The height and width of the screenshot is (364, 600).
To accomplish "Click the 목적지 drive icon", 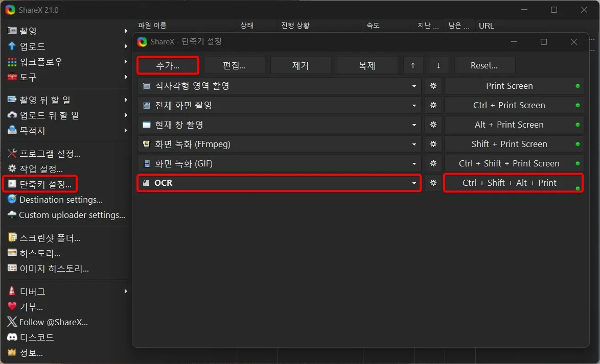I will click(12, 130).
